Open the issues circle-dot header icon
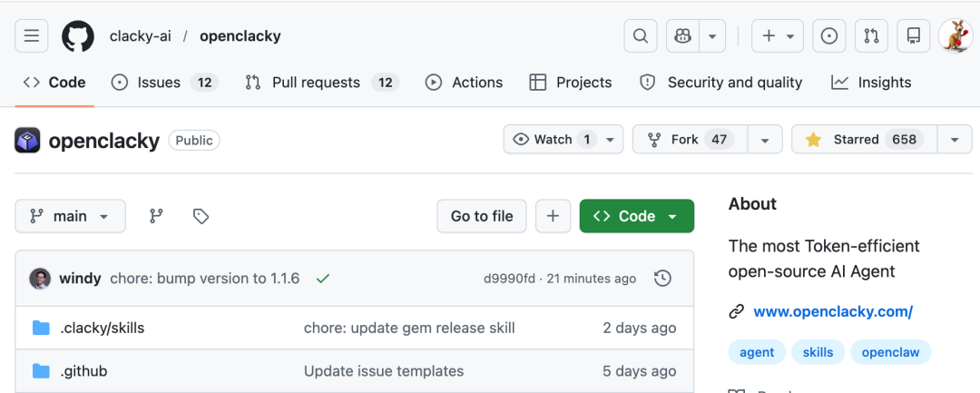This screenshot has height=393, width=980. click(829, 36)
